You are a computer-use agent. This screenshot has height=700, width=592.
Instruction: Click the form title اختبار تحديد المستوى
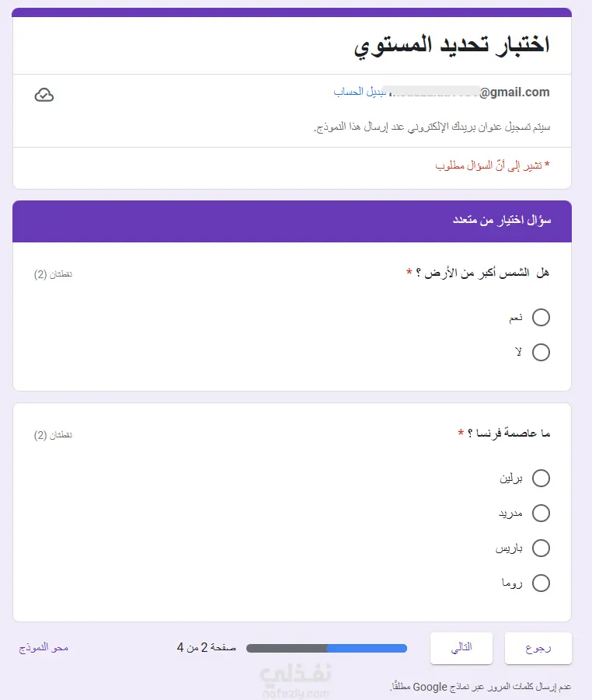point(451,44)
